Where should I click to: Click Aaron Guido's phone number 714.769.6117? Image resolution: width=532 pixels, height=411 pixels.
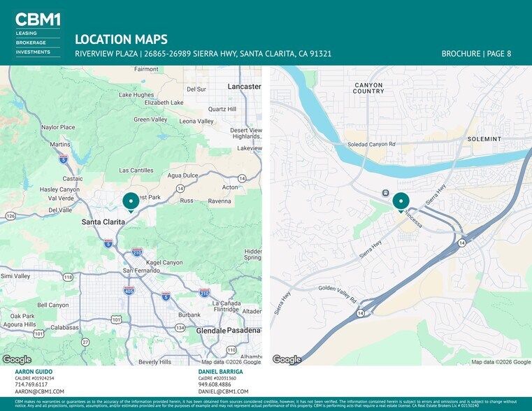[x=31, y=384]
